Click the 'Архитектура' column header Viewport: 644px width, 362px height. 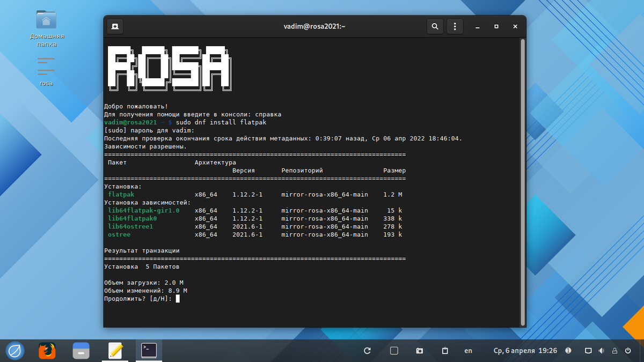point(215,162)
